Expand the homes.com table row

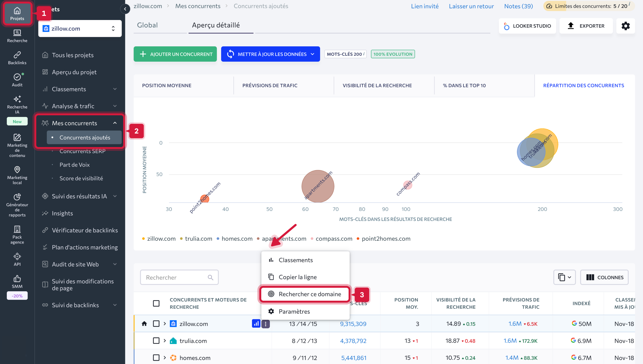165,357
